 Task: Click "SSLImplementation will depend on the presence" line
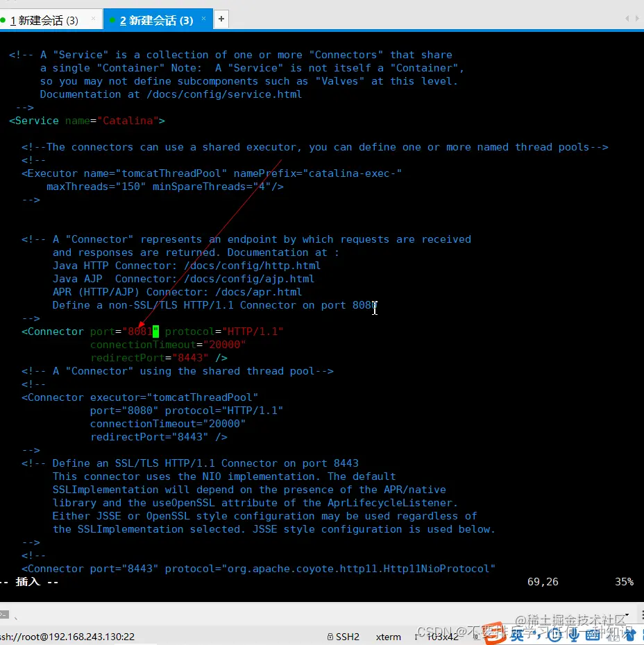click(x=249, y=490)
